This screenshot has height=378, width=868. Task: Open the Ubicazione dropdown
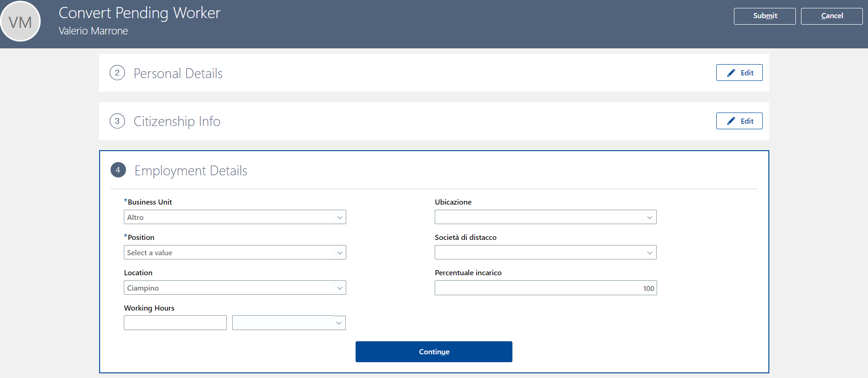click(545, 217)
